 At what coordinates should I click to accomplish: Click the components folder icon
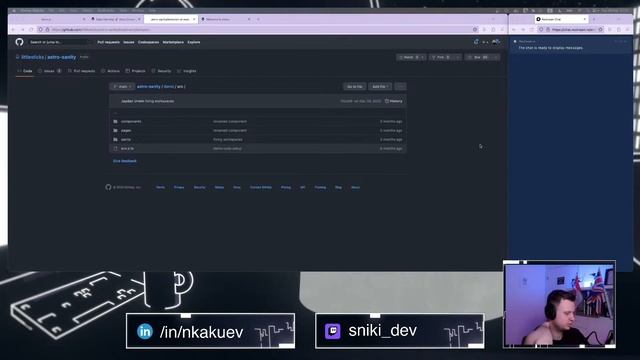(x=116, y=122)
